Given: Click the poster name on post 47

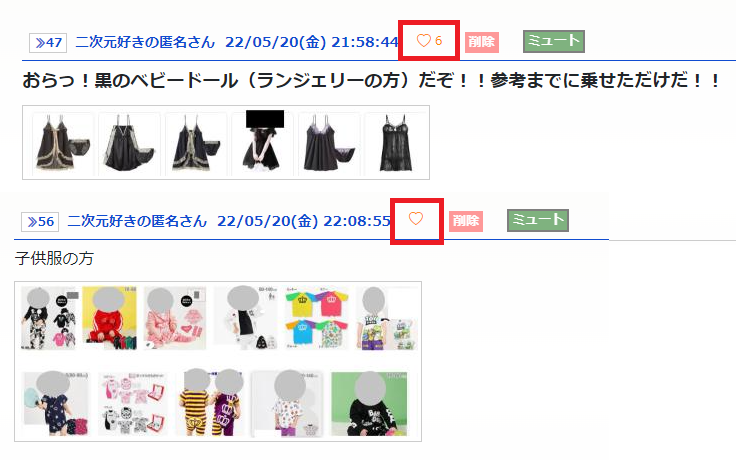Looking at the screenshot, I should coord(145,42).
